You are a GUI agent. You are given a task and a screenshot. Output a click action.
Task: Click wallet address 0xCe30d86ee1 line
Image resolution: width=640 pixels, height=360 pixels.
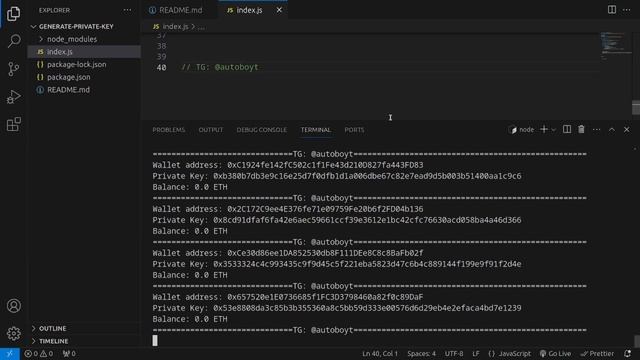pyautogui.click(x=288, y=253)
